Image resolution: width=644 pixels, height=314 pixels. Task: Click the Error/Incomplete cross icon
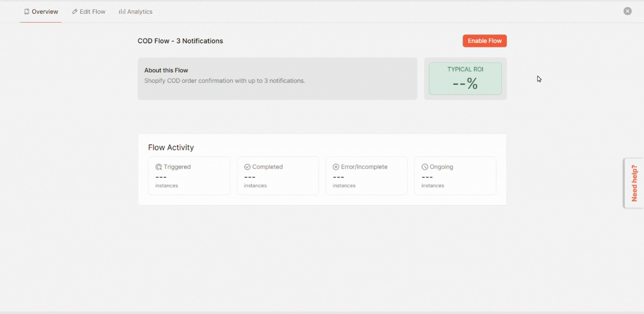click(336, 167)
